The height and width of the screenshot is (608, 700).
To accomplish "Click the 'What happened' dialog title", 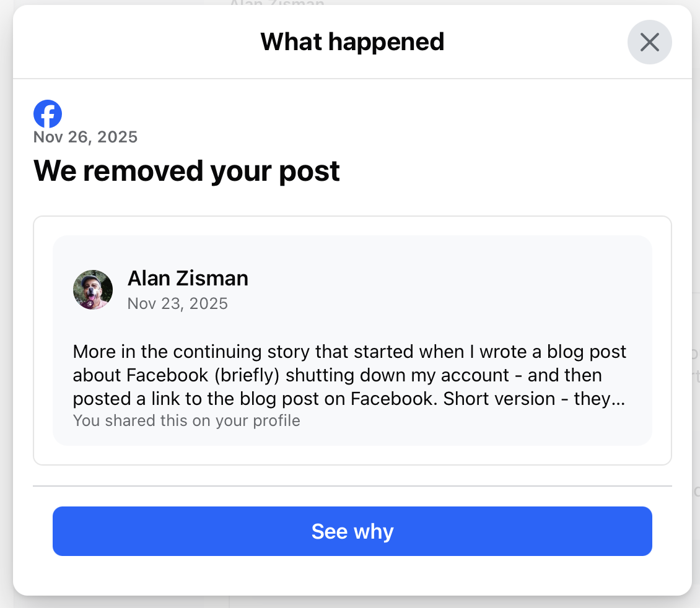I will point(352,42).
